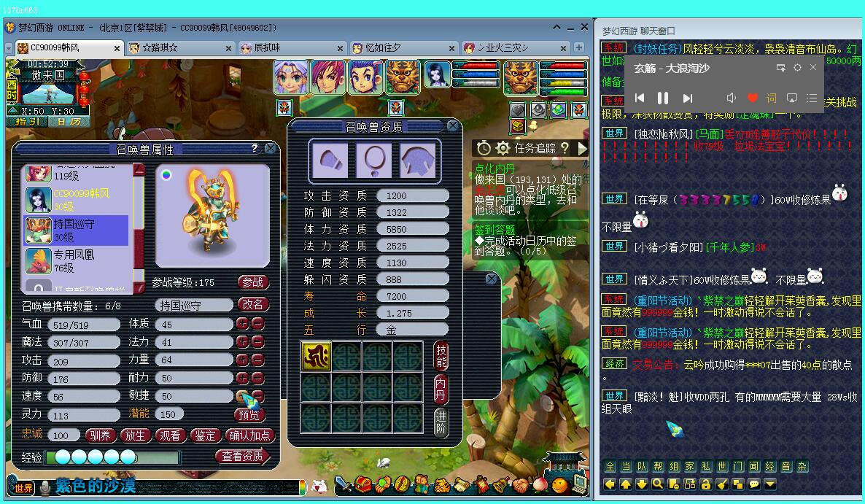Increase 力量 with the plus button
The width and height of the screenshot is (865, 504).
pyautogui.click(x=242, y=360)
